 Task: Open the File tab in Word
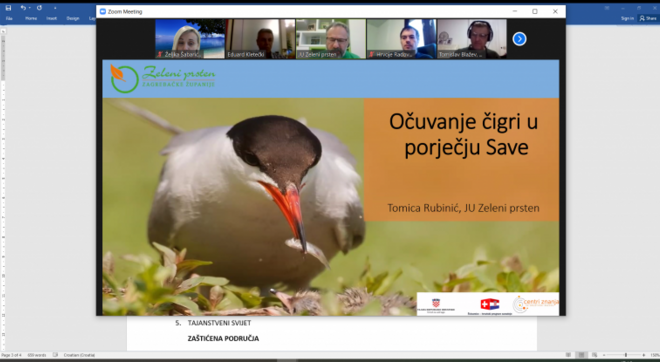coord(9,19)
